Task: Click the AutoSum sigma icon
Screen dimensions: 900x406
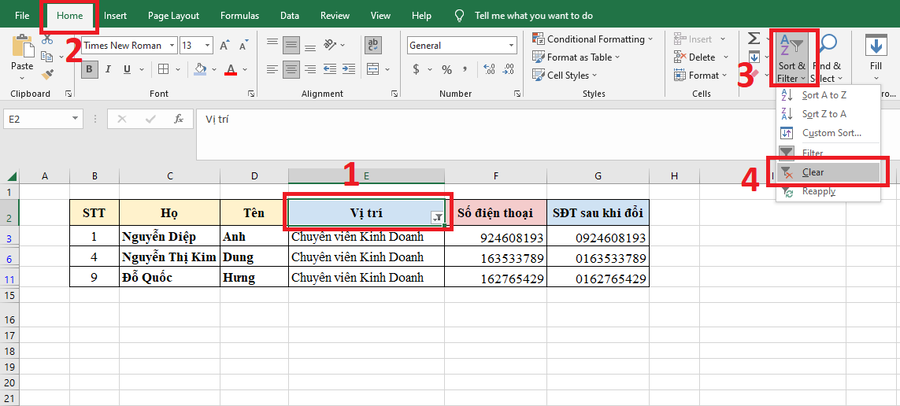Action: click(x=753, y=38)
